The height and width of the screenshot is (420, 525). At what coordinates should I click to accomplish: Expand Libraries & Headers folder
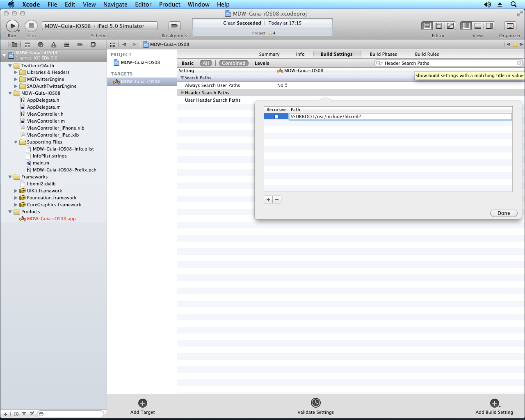coord(16,73)
